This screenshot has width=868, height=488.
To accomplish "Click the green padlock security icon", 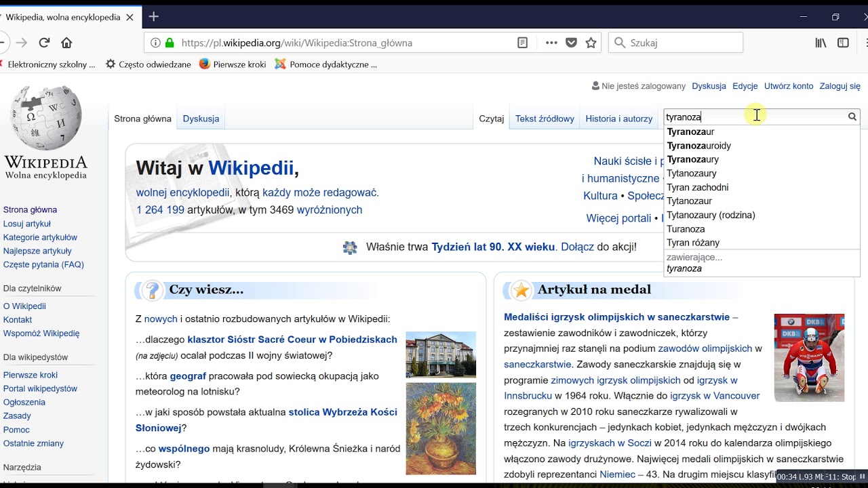I will click(170, 43).
